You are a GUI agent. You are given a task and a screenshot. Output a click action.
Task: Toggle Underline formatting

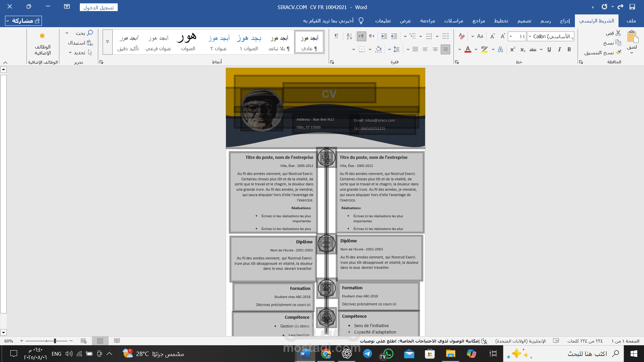(x=549, y=50)
